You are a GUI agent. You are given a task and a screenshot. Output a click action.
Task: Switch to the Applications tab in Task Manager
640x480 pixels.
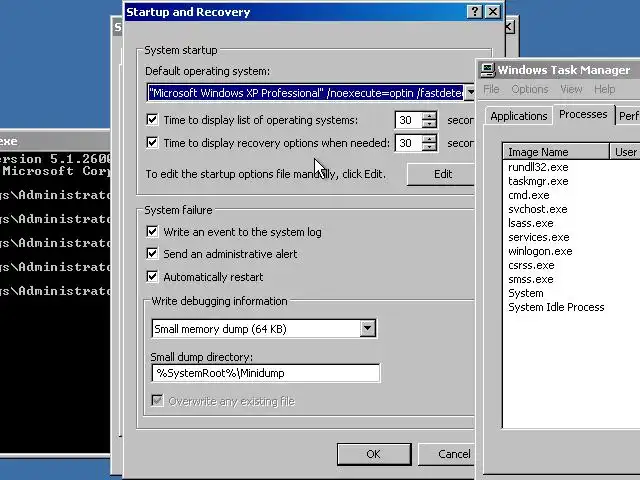[x=519, y=116]
